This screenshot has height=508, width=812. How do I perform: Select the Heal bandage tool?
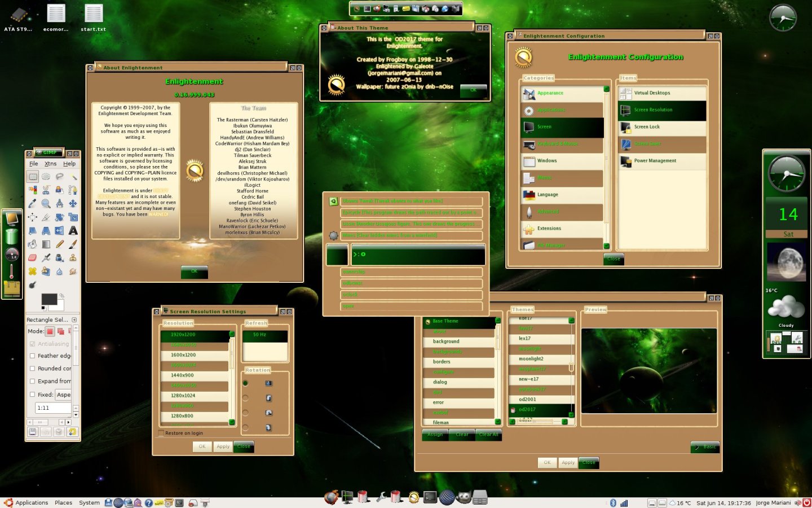click(x=33, y=271)
